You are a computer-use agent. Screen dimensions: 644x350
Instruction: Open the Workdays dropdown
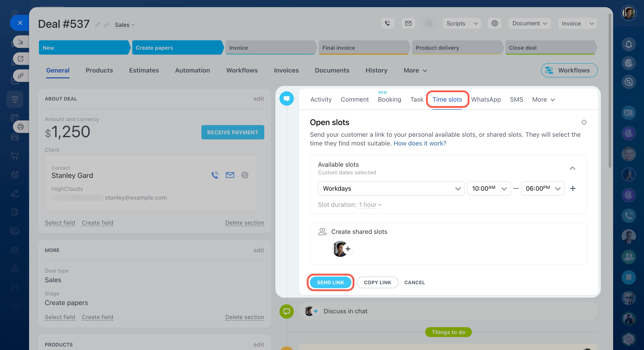(391, 188)
